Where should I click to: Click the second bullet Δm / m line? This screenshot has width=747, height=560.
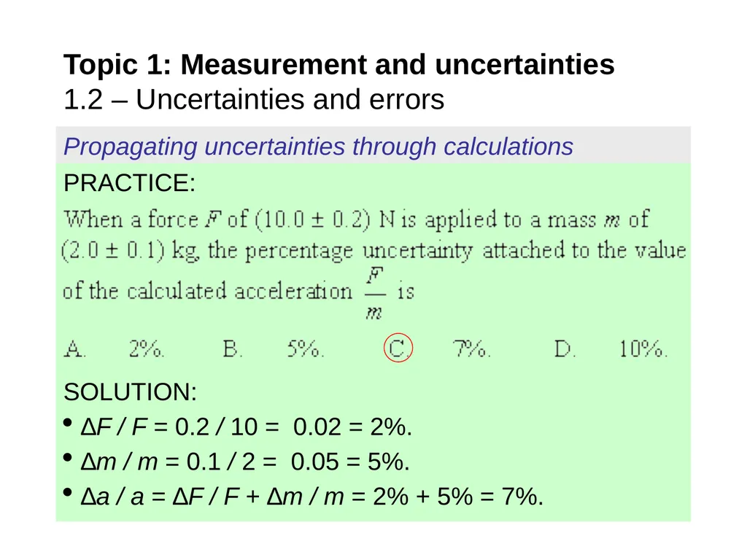tap(245, 462)
